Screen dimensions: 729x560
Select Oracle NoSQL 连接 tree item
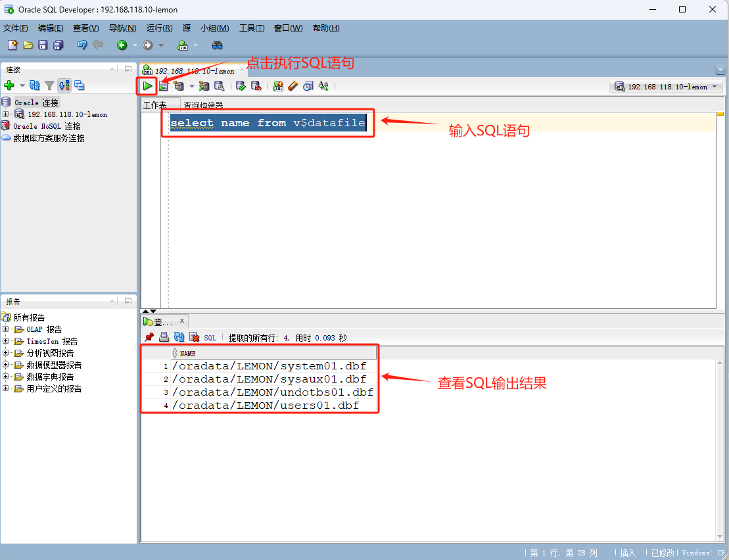(47, 126)
